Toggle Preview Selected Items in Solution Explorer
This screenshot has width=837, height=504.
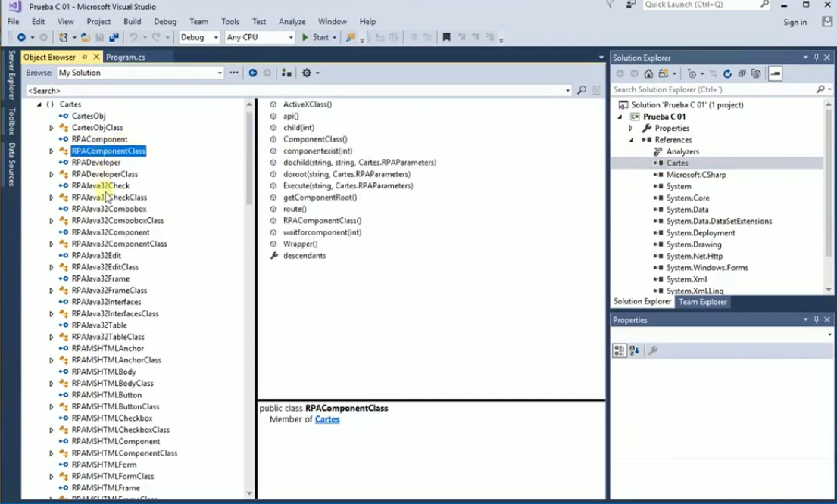click(x=775, y=73)
